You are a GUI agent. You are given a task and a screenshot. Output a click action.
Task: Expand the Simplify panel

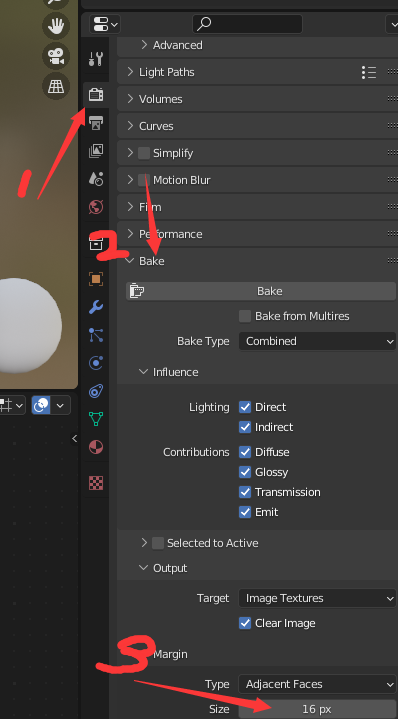130,153
